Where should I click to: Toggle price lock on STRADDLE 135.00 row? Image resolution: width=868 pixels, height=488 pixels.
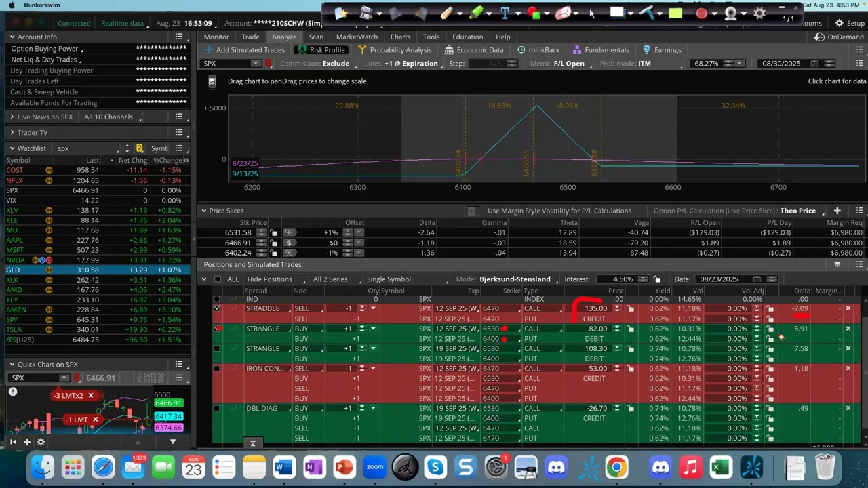(x=631, y=308)
